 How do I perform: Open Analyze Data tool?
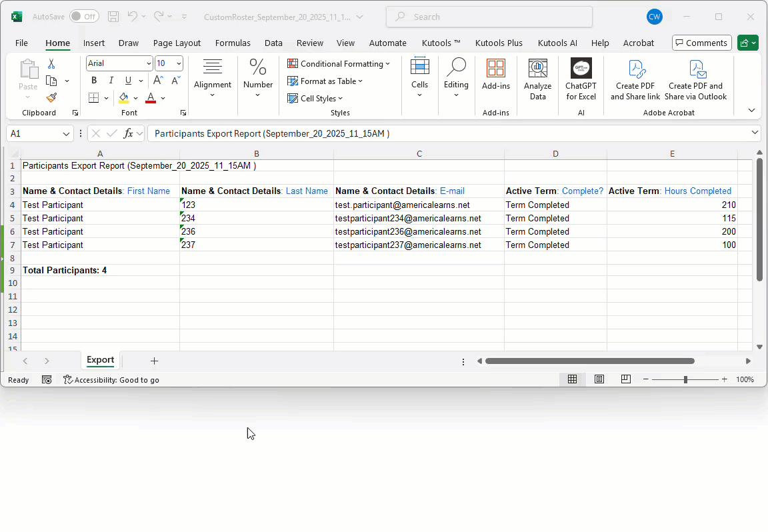[537, 79]
